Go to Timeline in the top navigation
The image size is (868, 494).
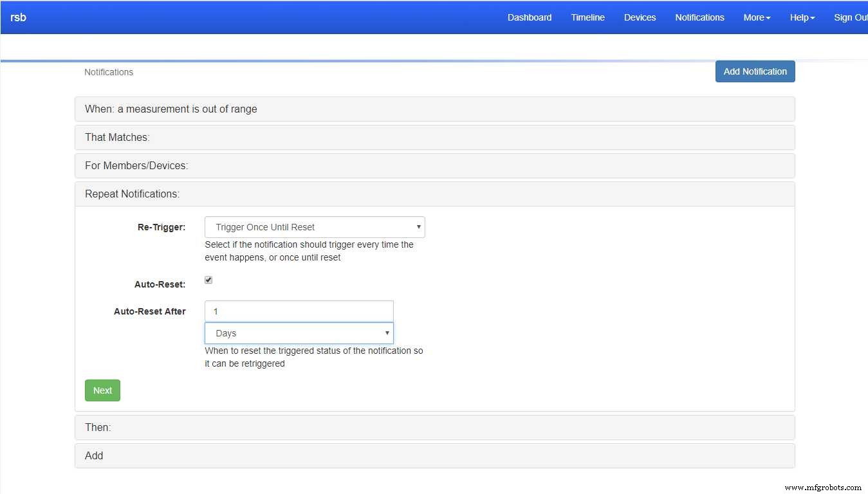click(x=587, y=17)
